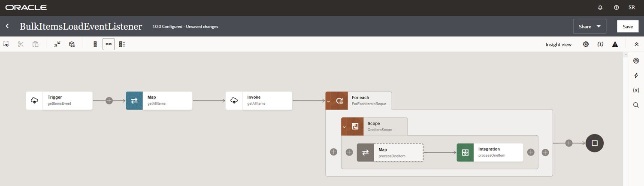This screenshot has width=644, height=186.
Task: Switch to pseudo-style list layout view
Action: (122, 44)
